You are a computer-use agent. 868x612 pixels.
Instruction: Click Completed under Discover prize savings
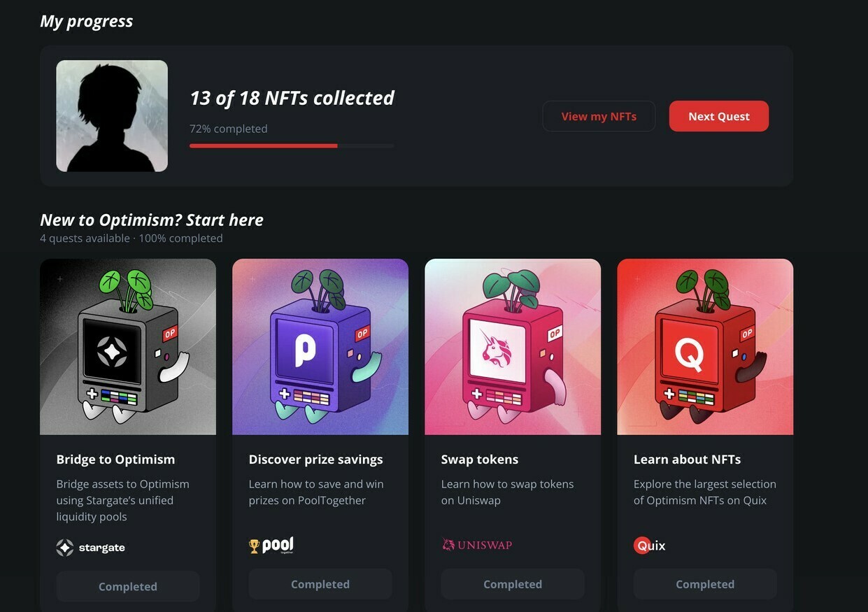pyautogui.click(x=320, y=584)
